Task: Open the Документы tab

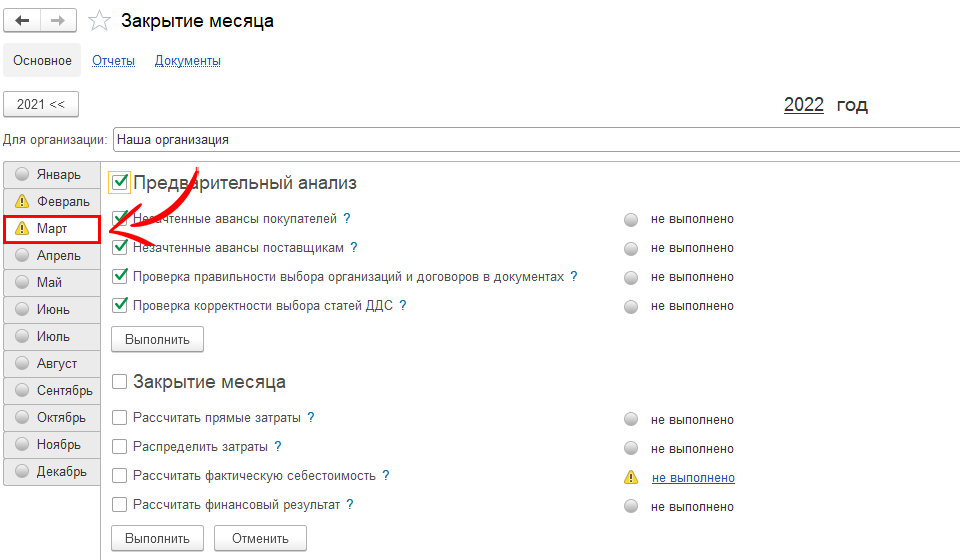Action: [187, 61]
